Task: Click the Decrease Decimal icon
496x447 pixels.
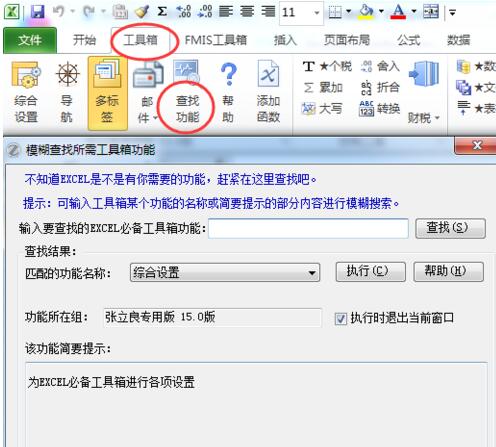Action: [x=205, y=12]
